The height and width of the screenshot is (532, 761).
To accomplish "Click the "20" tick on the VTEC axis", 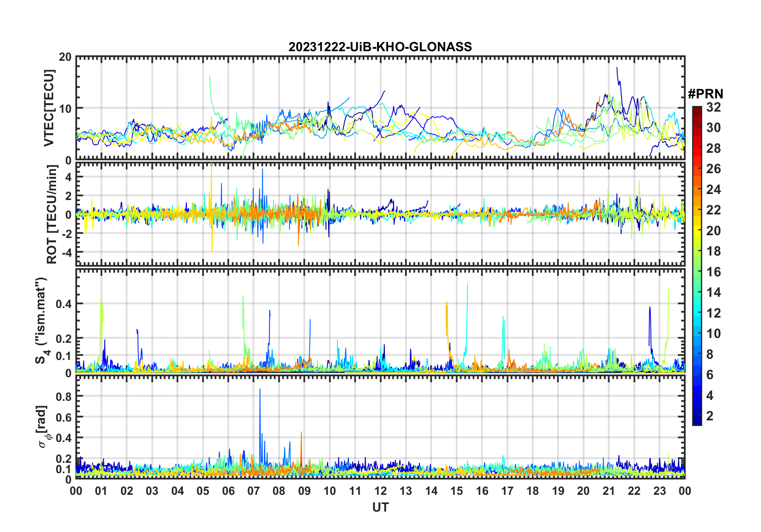I will coord(65,57).
